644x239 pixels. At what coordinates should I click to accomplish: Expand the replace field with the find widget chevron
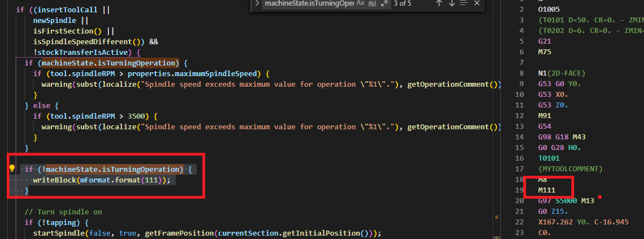257,3
